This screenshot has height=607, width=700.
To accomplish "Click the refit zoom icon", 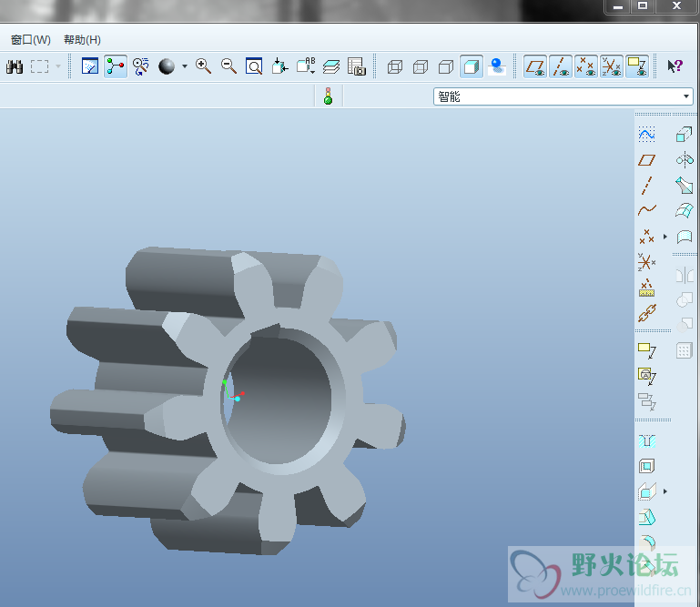I will pyautogui.click(x=254, y=66).
